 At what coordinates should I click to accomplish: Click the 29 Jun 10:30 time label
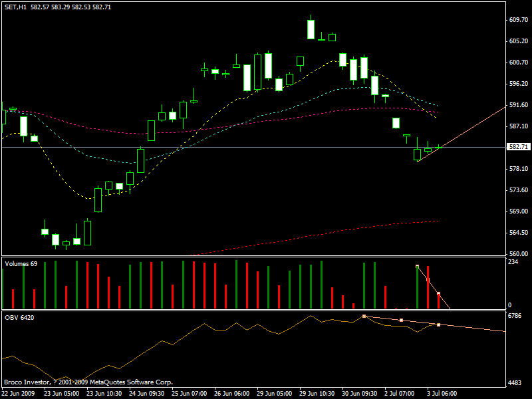click(317, 394)
